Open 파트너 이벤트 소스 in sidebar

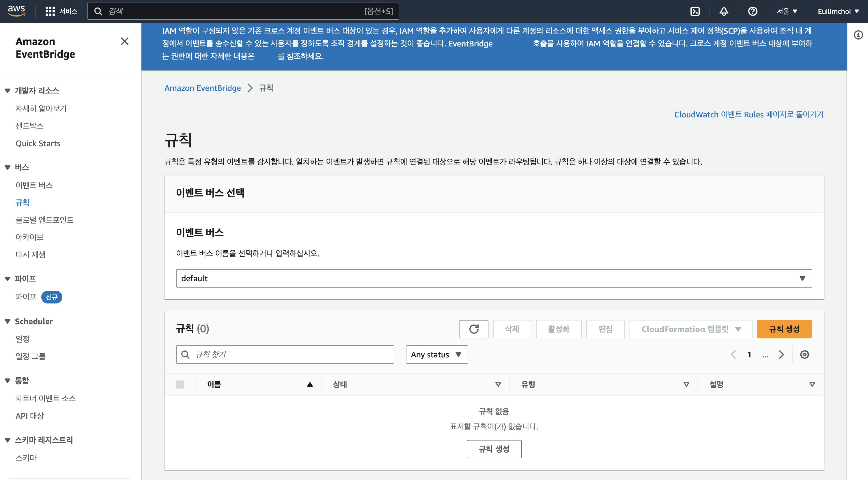(46, 398)
